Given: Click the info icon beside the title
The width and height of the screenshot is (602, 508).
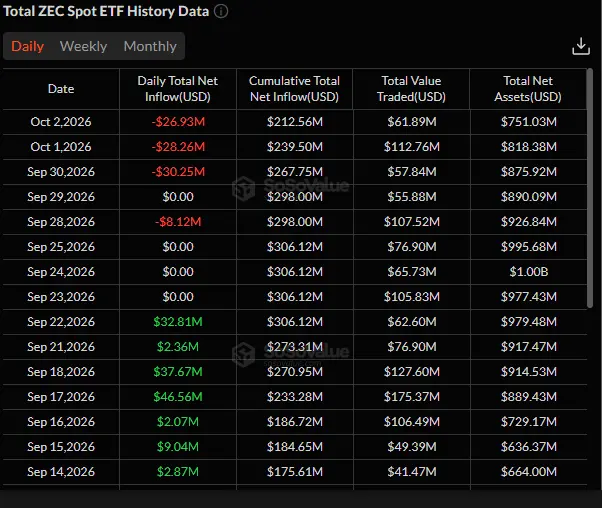Looking at the screenshot, I should 221,11.
